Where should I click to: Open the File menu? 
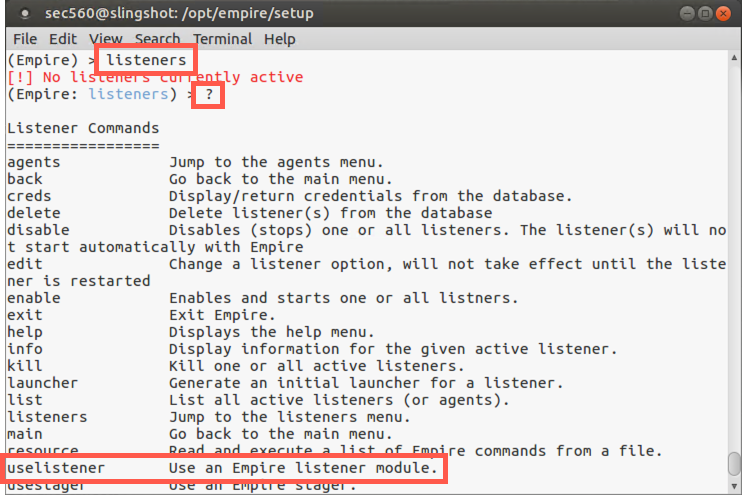pyautogui.click(x=25, y=39)
